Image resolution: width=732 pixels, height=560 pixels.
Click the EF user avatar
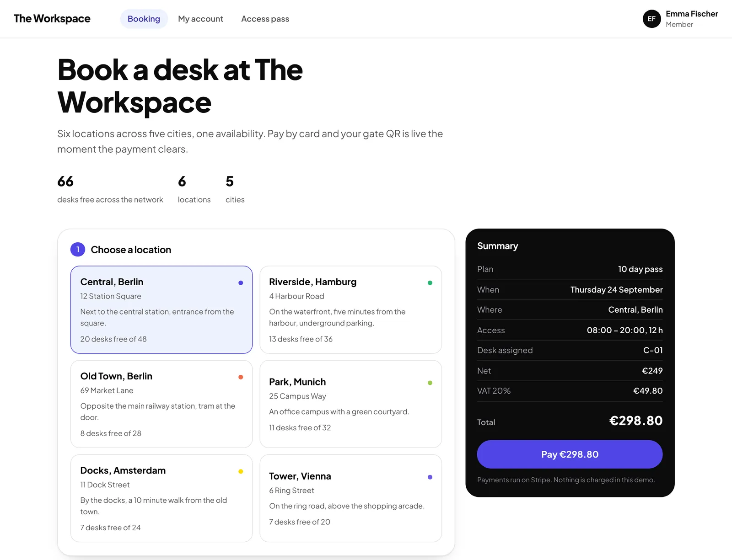[x=651, y=19]
